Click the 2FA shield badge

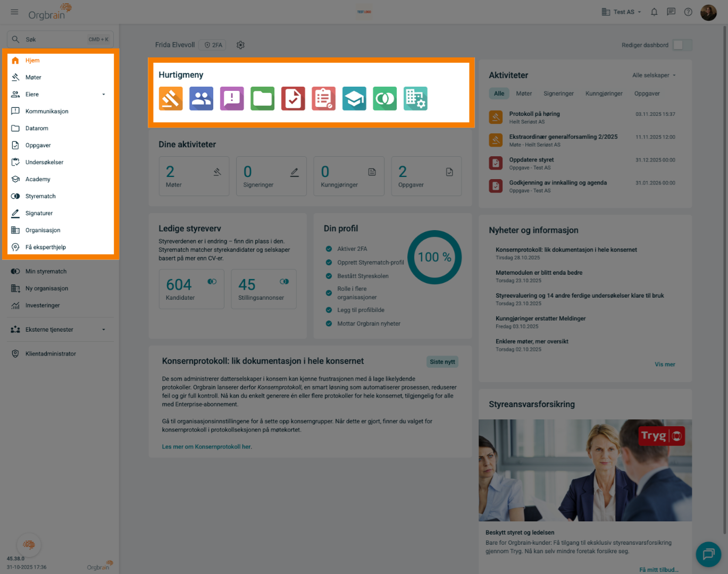(213, 45)
